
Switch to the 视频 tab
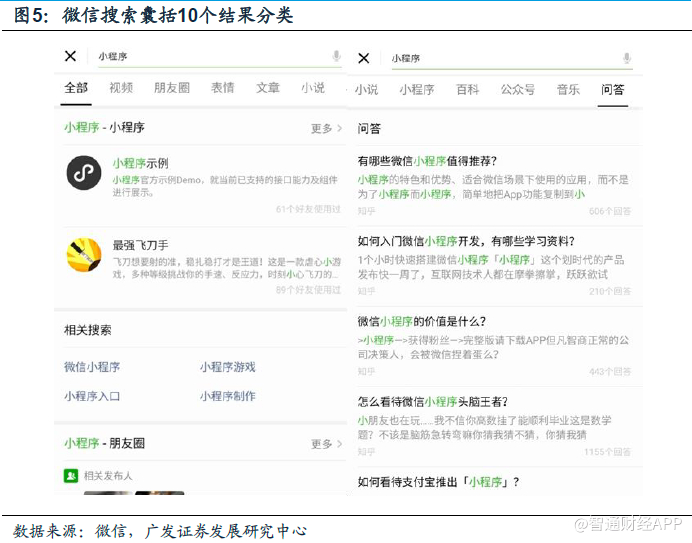[x=121, y=88]
